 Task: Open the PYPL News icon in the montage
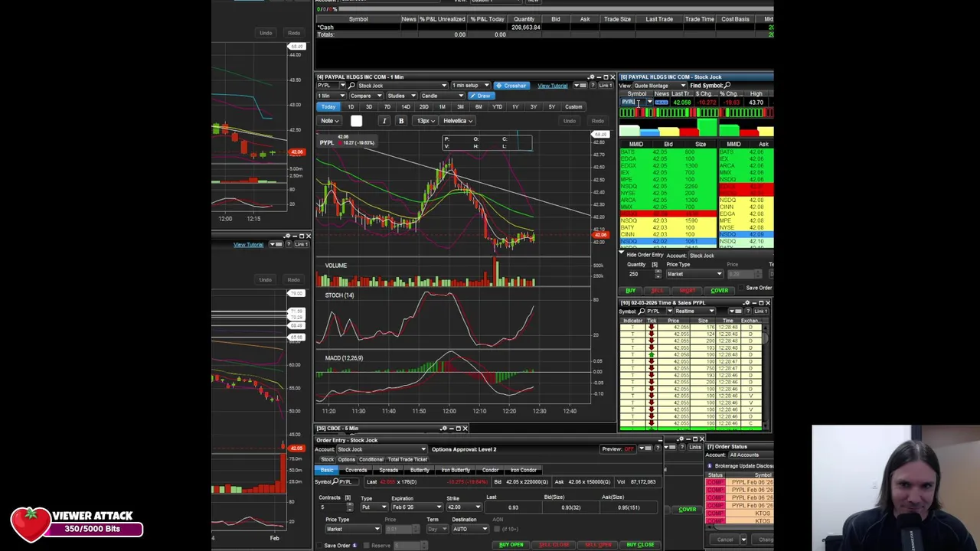coord(661,103)
